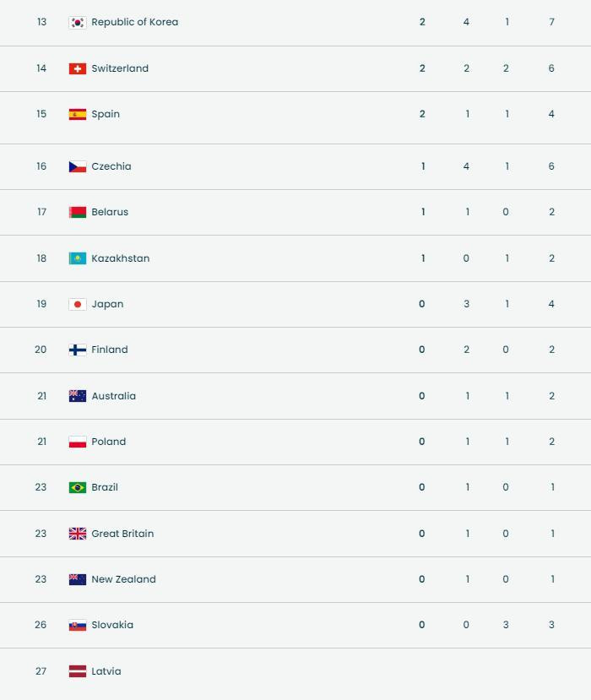The height and width of the screenshot is (700, 591).
Task: Select the Belarus flag icon
Action: [78, 212]
